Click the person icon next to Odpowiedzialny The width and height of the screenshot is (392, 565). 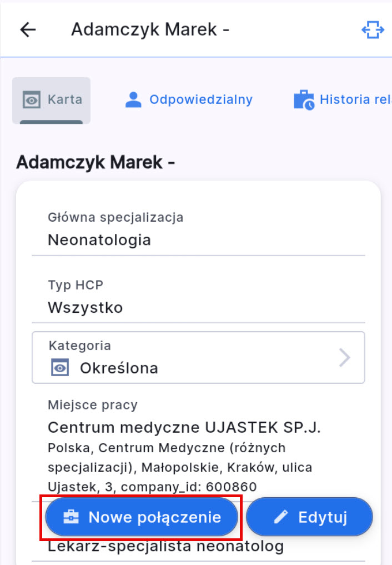click(133, 99)
